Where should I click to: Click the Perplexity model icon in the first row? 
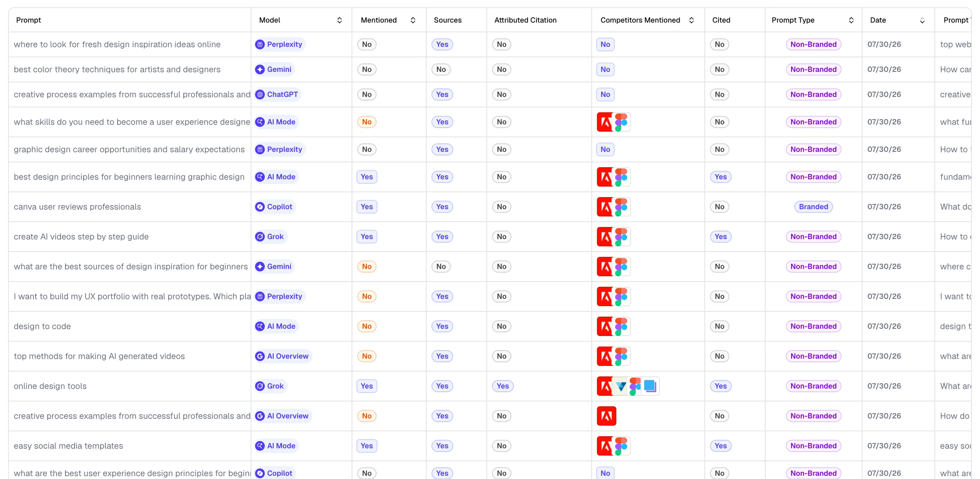click(x=260, y=44)
